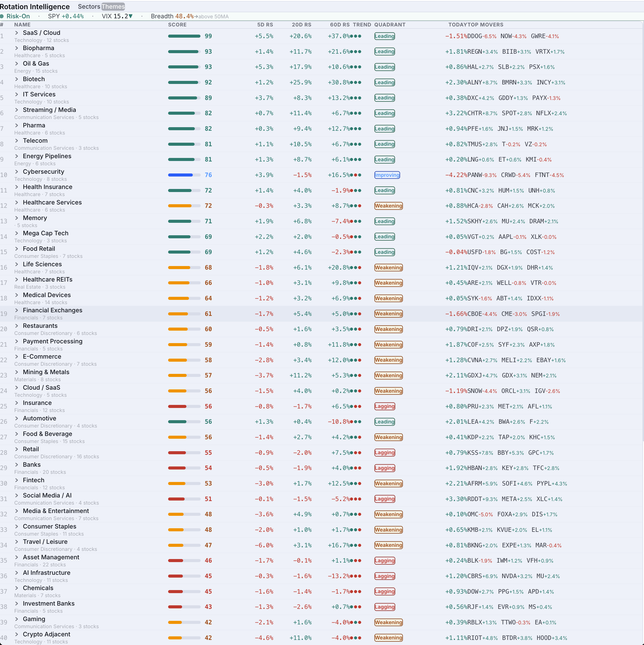The height and width of the screenshot is (645, 644).
Task: Click the Leading badge for SaaS / Cloud
Action: (x=385, y=36)
